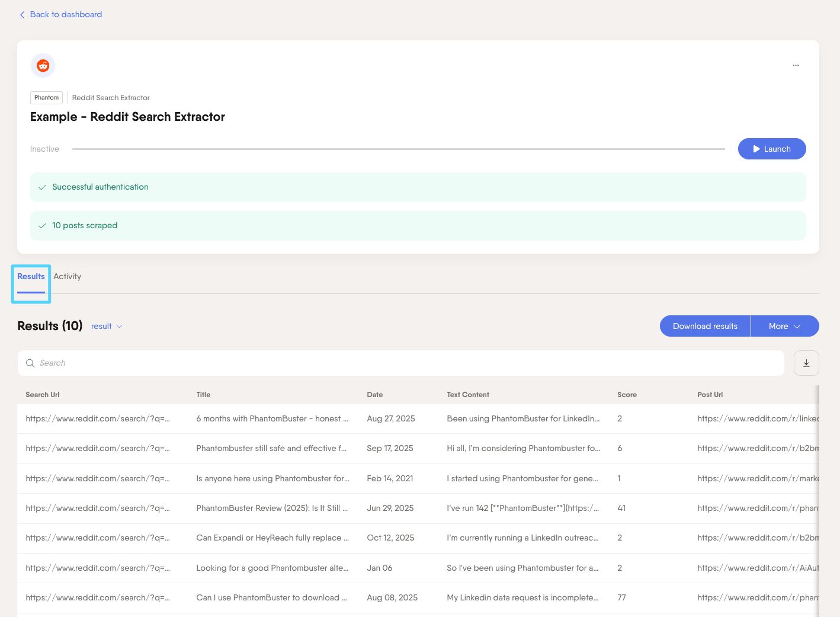Viewport: 840px width, 617px height.
Task: Click Download results button
Action: pos(705,326)
